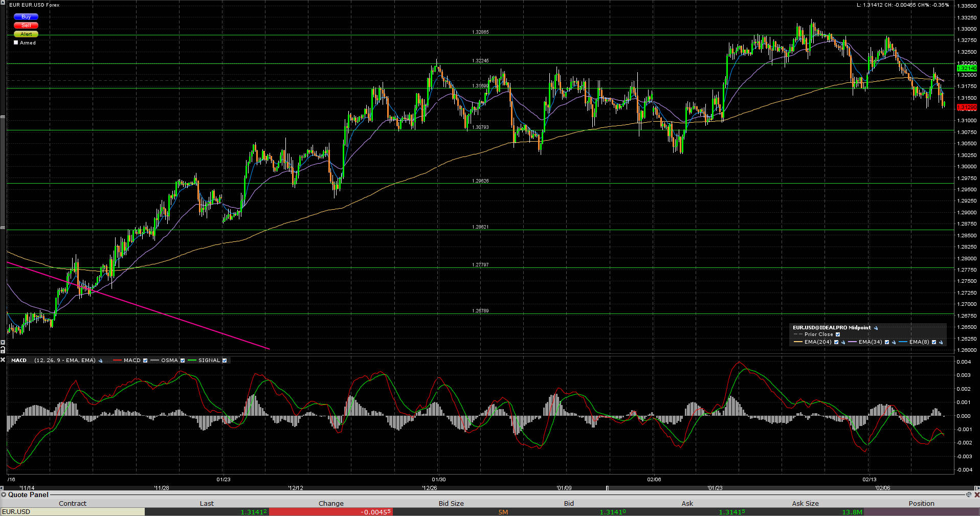Click the 01/23 date on time axis
The image size is (980, 516).
click(x=224, y=480)
